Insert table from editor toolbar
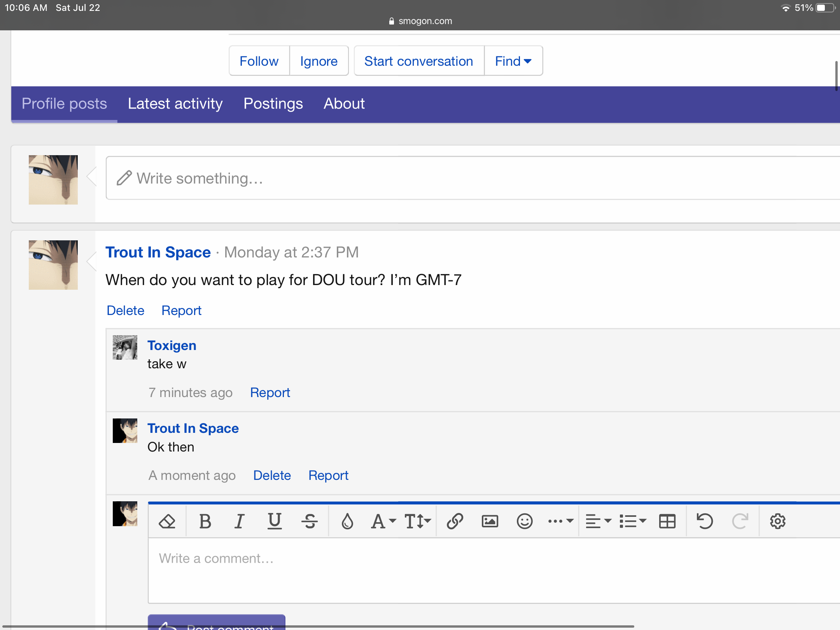 pos(667,521)
